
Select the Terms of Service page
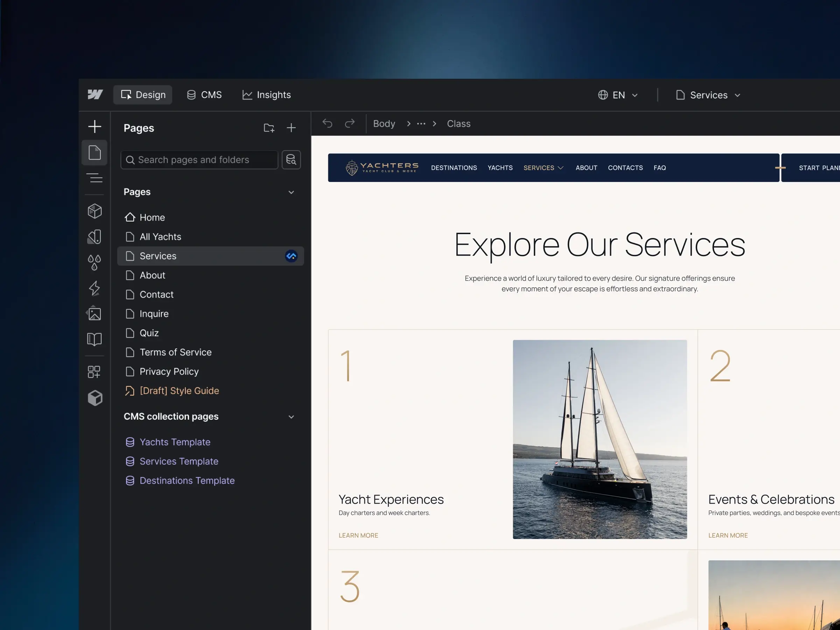coord(211,352)
